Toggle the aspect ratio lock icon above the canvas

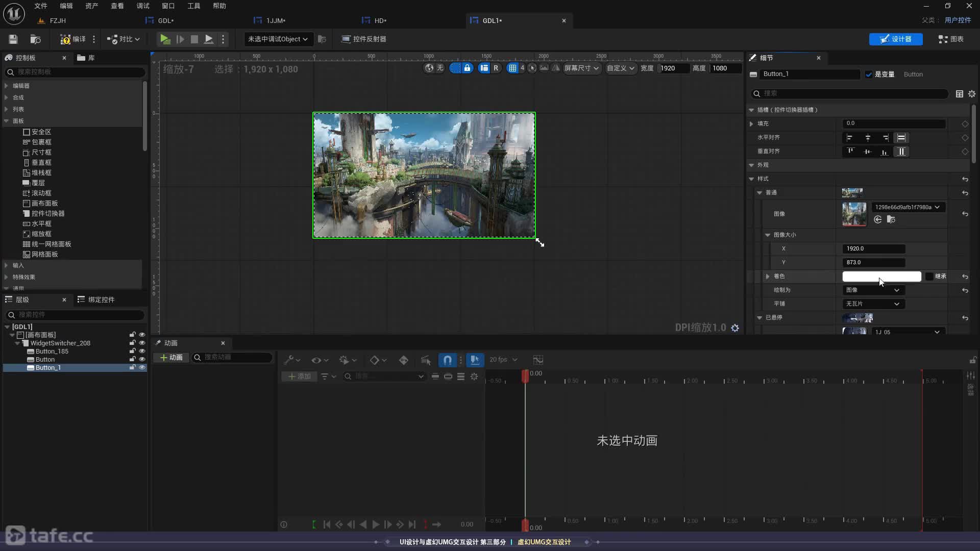coord(468,68)
